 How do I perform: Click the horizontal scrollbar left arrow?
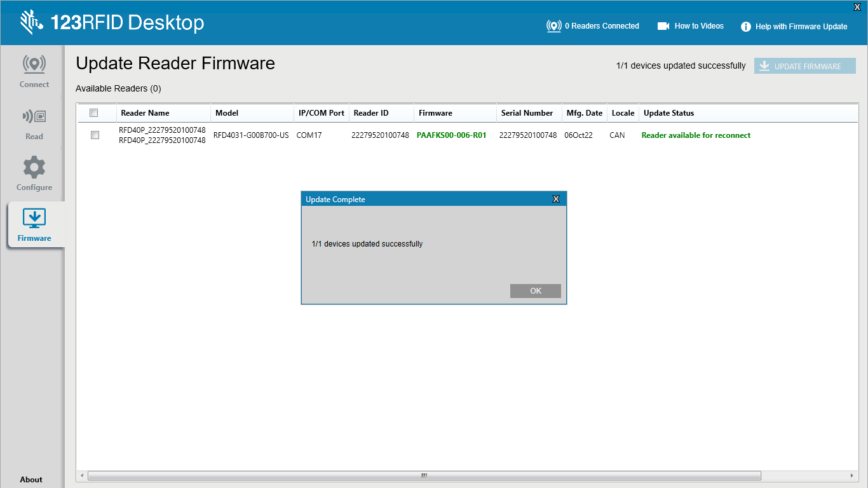pyautogui.click(x=82, y=475)
